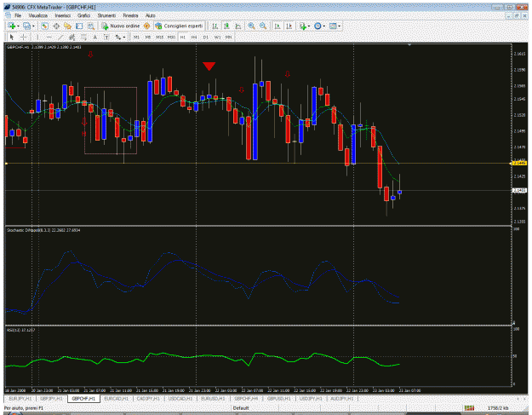Toggle the Market Watch window icon

pos(45,26)
